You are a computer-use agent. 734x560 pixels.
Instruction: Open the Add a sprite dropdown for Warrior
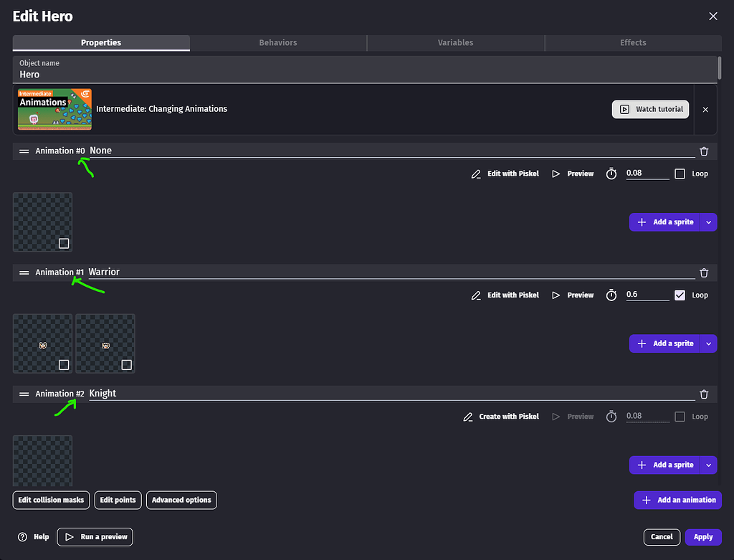[708, 343]
